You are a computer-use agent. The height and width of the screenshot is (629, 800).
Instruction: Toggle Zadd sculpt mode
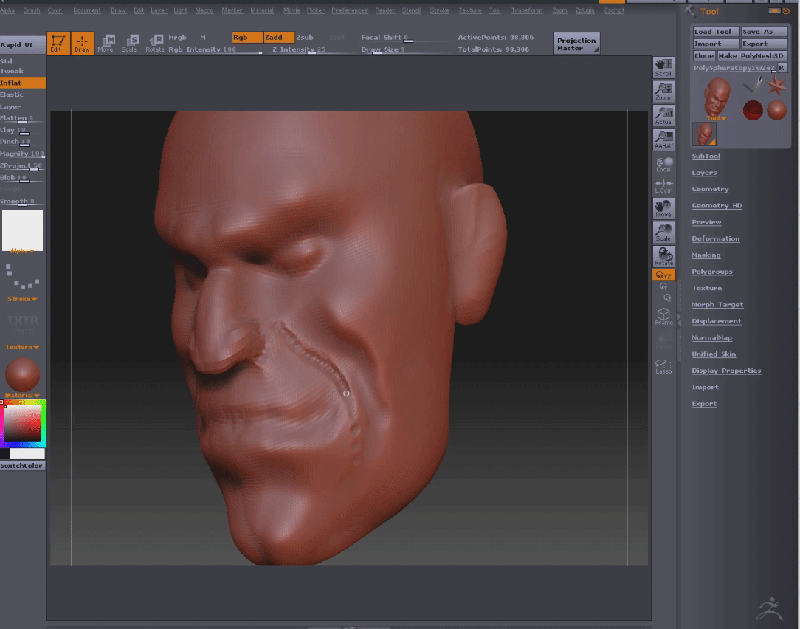[x=279, y=37]
